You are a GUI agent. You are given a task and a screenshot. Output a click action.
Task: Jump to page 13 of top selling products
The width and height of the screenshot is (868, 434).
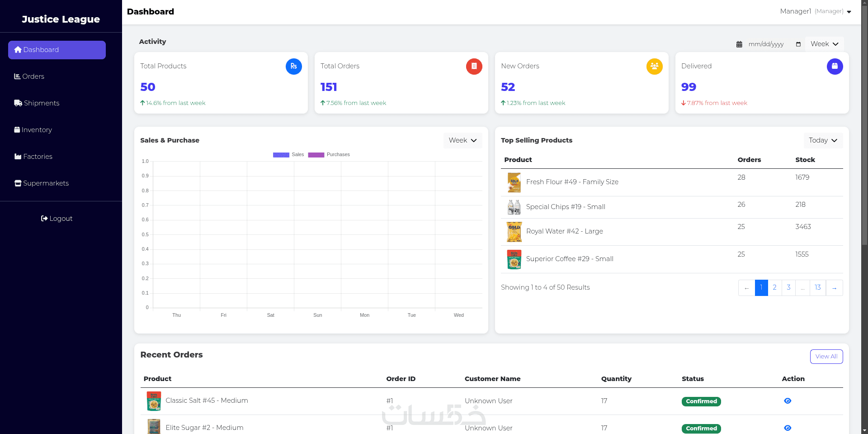point(818,288)
